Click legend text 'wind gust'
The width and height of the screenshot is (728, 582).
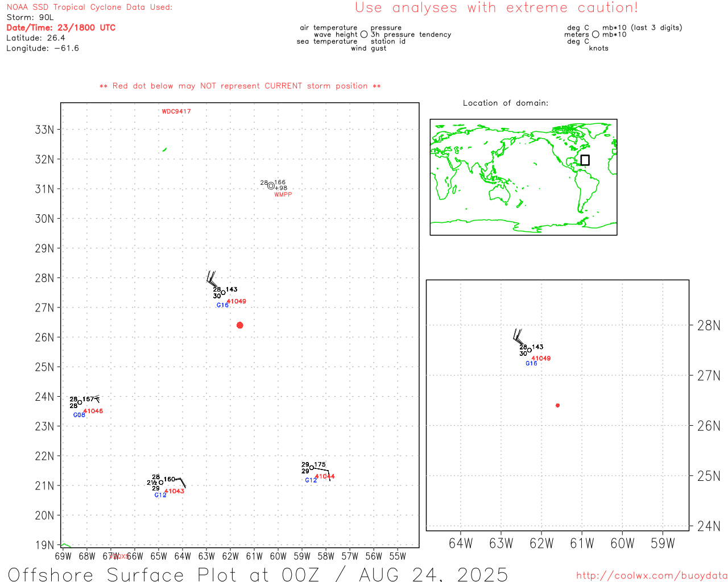(x=369, y=48)
